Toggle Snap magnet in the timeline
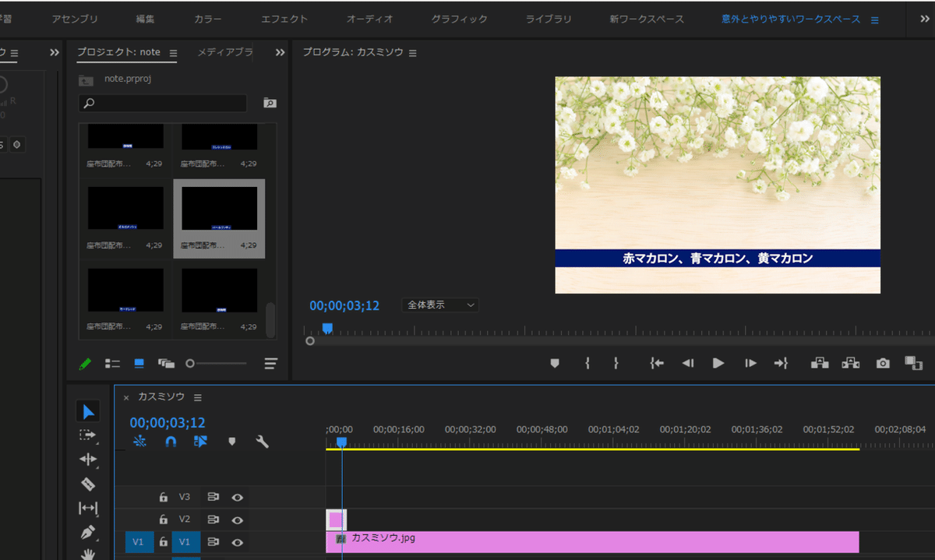 tap(171, 442)
